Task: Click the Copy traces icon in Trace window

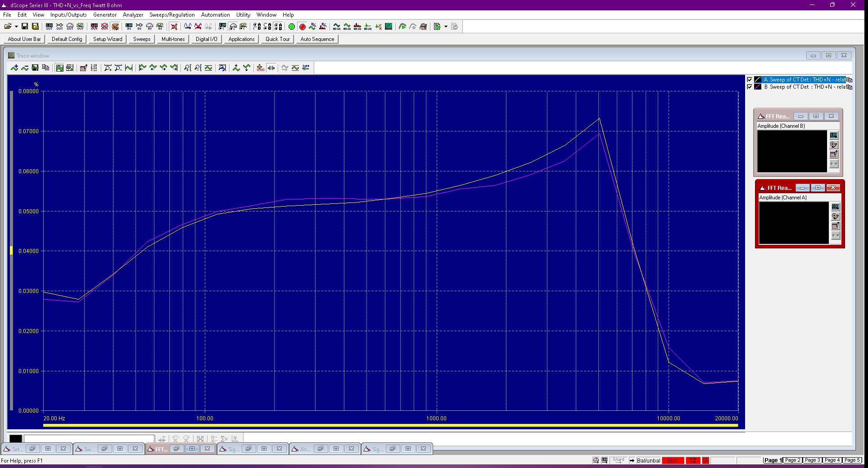Action: point(45,68)
